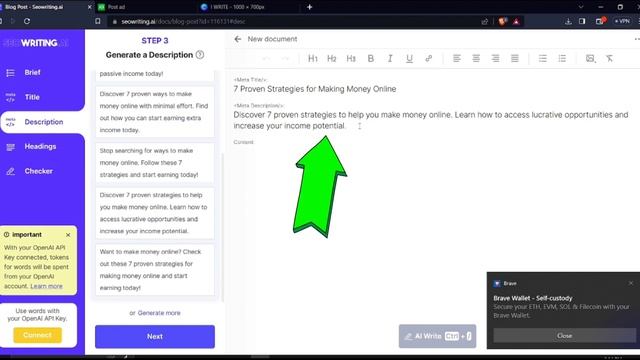Open a new browser tab
The height and width of the screenshot is (360, 640).
[309, 7]
